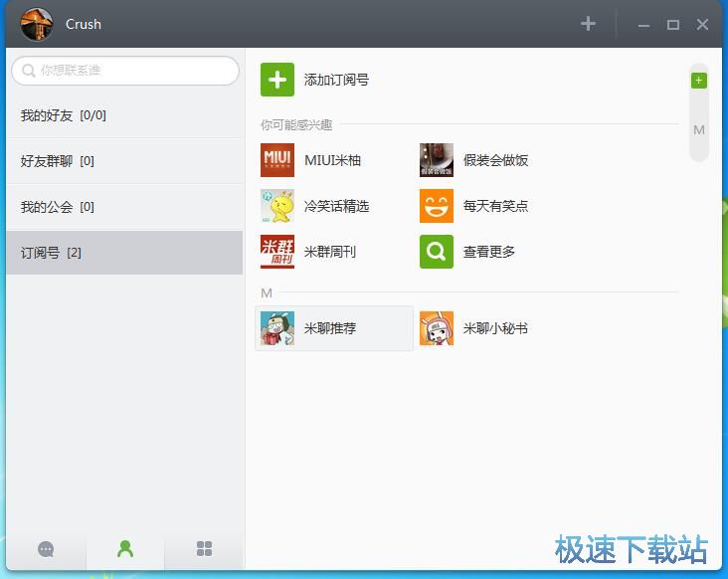The image size is (728, 579).
Task: Click the green 添加订阅号 plus icon
Action: (277, 80)
